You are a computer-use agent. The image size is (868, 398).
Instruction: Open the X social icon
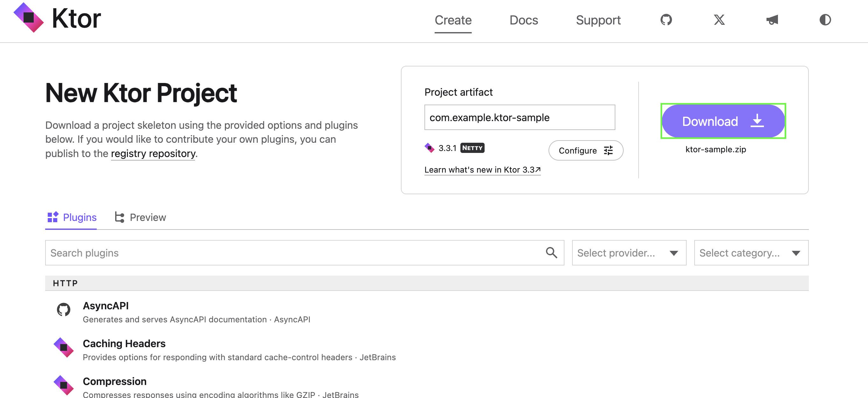(719, 20)
